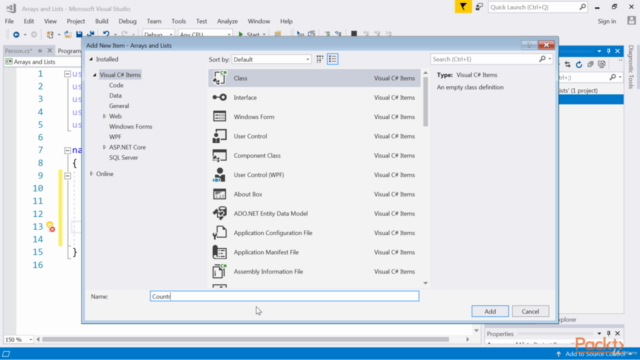Choose the Windows Form template icon

tap(220, 117)
